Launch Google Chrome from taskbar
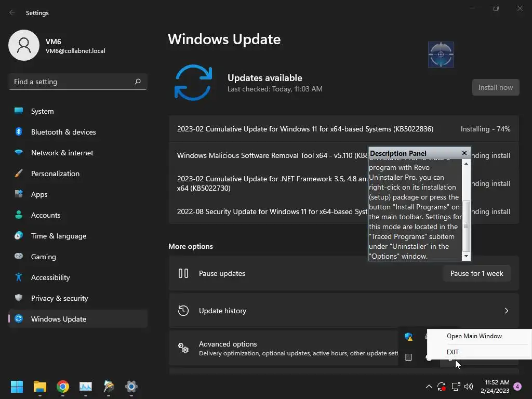The height and width of the screenshot is (399, 532). (63, 387)
